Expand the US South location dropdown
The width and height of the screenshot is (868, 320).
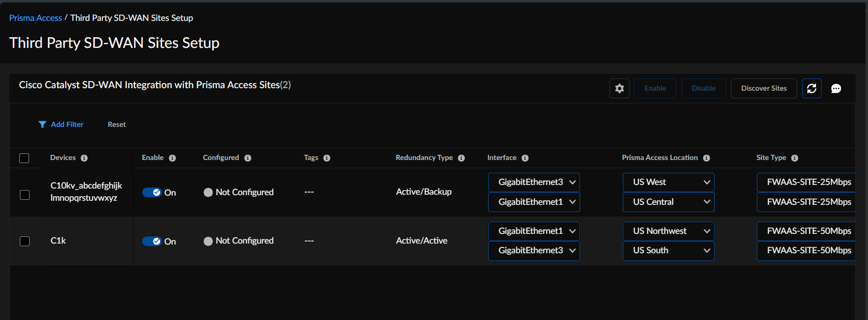pyautogui.click(x=668, y=251)
